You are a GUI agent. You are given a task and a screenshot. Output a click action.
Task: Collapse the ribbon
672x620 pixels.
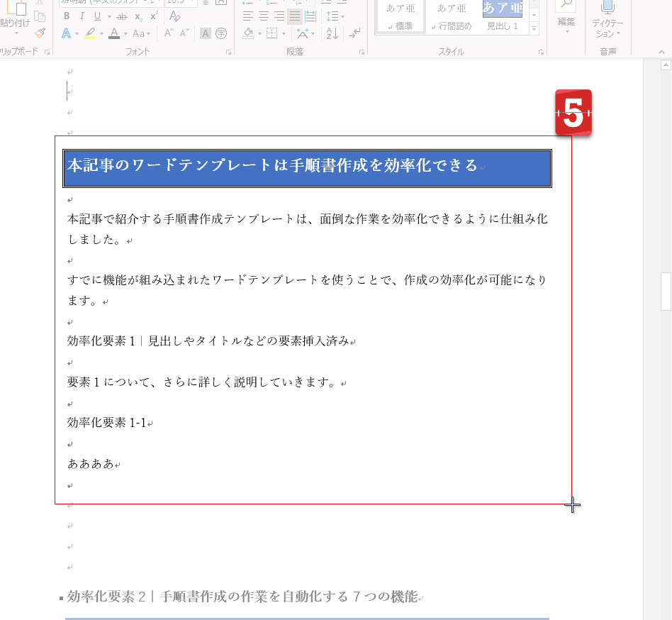point(661,52)
